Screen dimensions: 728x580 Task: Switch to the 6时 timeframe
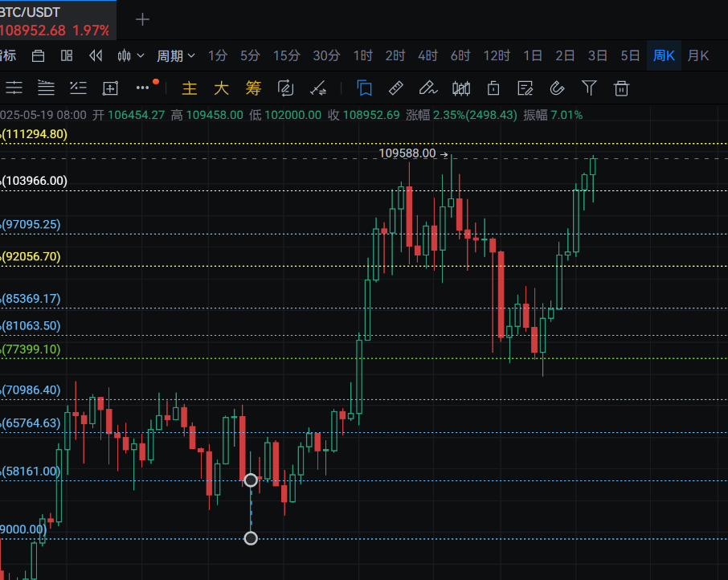coord(460,56)
